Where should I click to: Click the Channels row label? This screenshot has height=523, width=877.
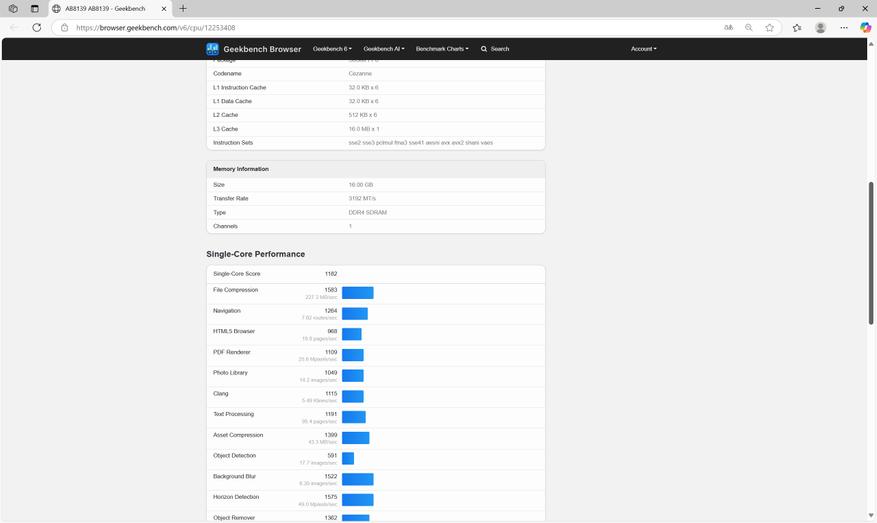tap(225, 226)
